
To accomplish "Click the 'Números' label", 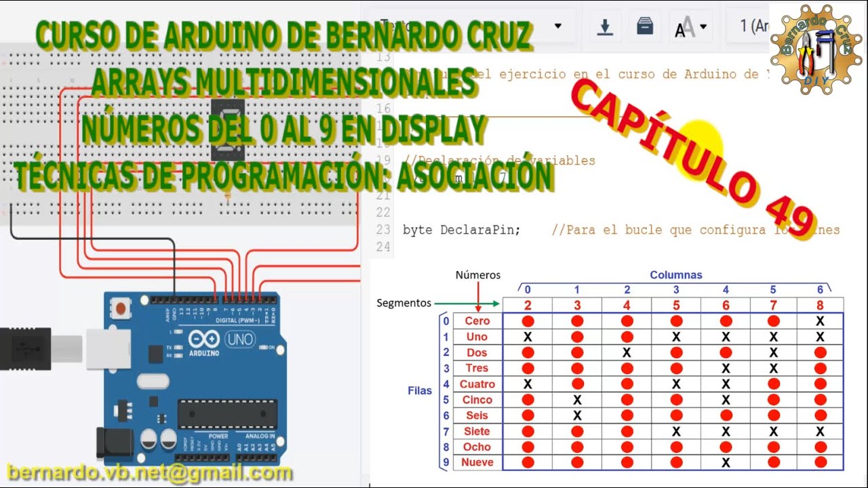I will coord(478,275).
